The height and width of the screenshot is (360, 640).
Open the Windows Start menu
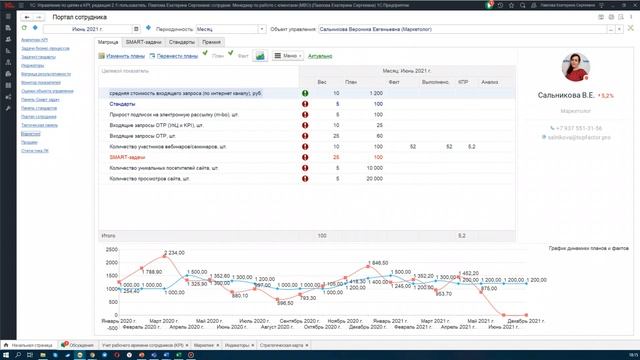pyautogui.click(x=6, y=355)
